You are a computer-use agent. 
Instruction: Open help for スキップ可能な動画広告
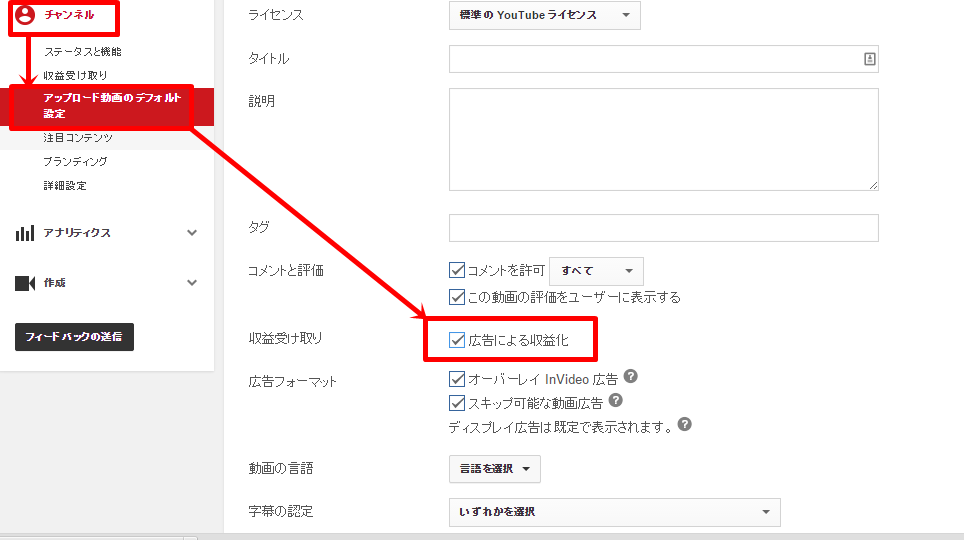pyautogui.click(x=615, y=400)
